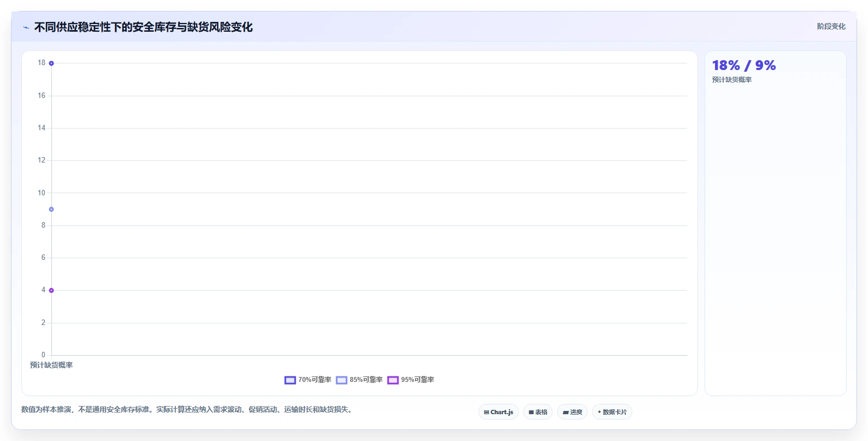
Task: Click the chart title 不同供应稳定性下的安全库存与缺货风险变化
Action: tap(144, 27)
